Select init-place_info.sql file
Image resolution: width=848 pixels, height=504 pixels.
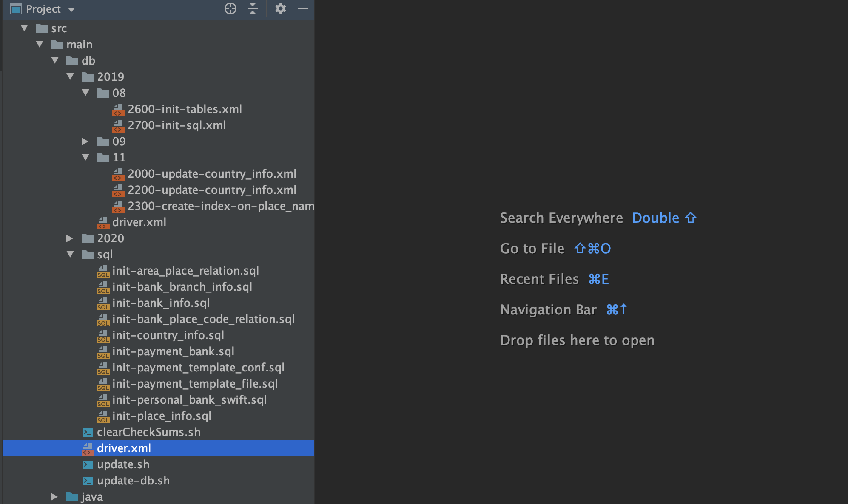162,416
